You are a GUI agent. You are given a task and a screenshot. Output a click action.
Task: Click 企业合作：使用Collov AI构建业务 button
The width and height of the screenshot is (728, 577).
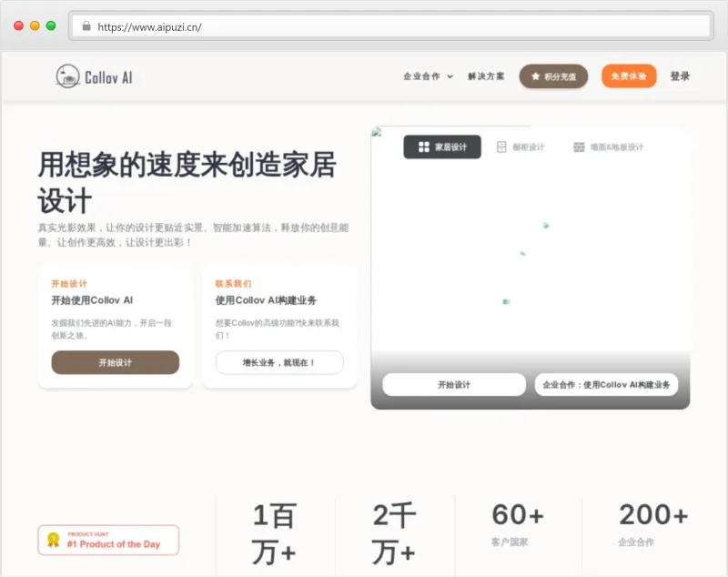click(606, 385)
